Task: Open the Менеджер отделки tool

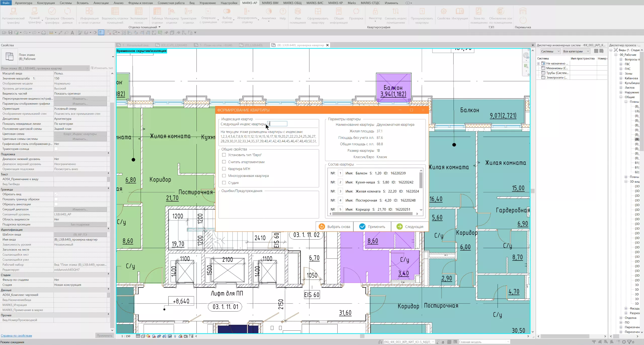Action: pos(171,12)
